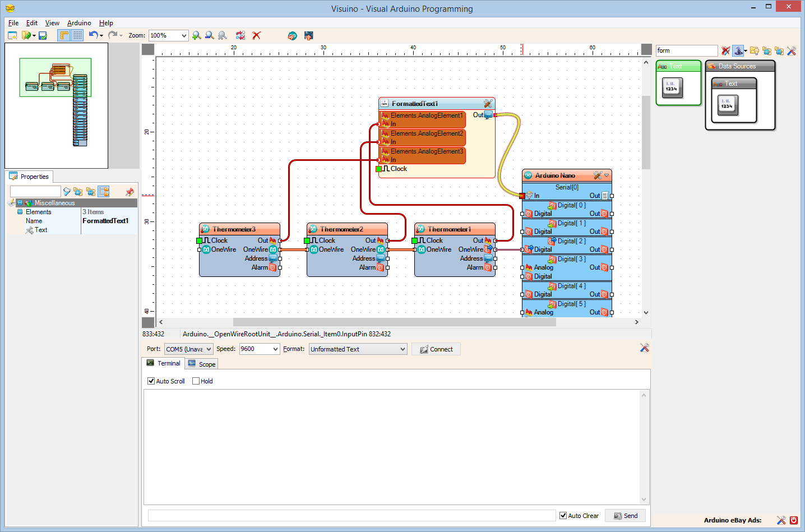Screen dimensions: 805x532
Task: Click the New project toolbar icon
Action: click(12, 35)
